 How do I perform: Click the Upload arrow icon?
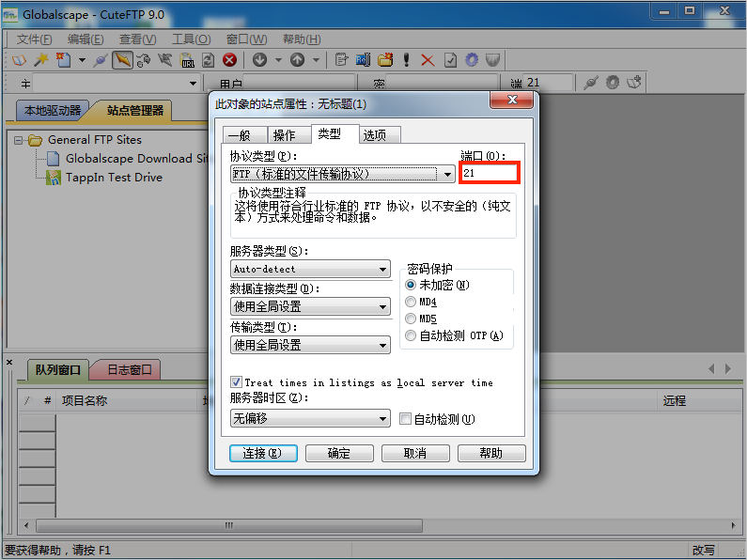point(297,60)
